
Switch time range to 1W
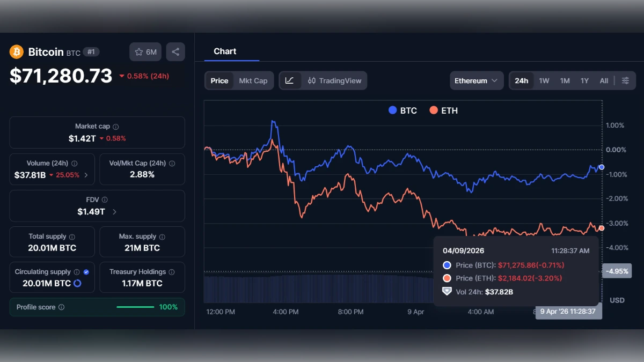(x=544, y=80)
